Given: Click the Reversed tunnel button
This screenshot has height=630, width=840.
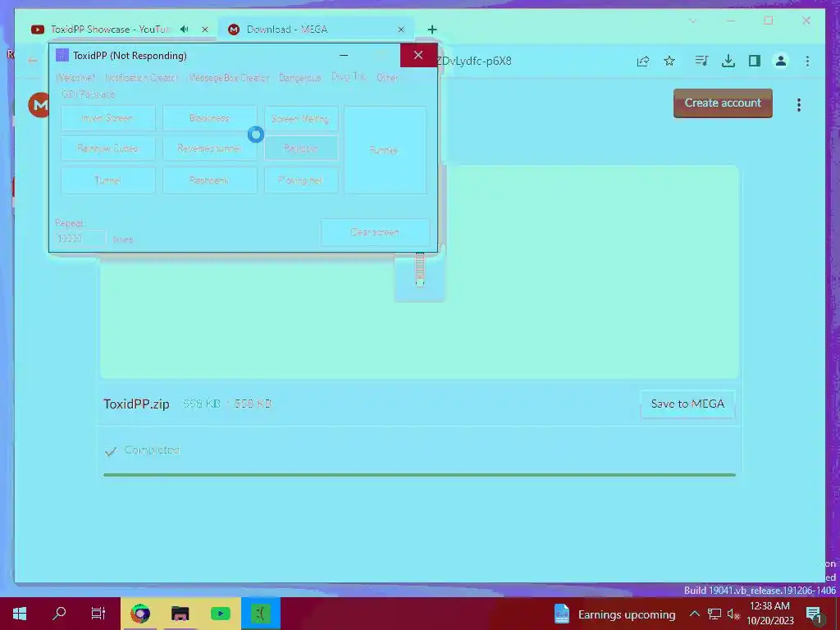Looking at the screenshot, I should 209,148.
